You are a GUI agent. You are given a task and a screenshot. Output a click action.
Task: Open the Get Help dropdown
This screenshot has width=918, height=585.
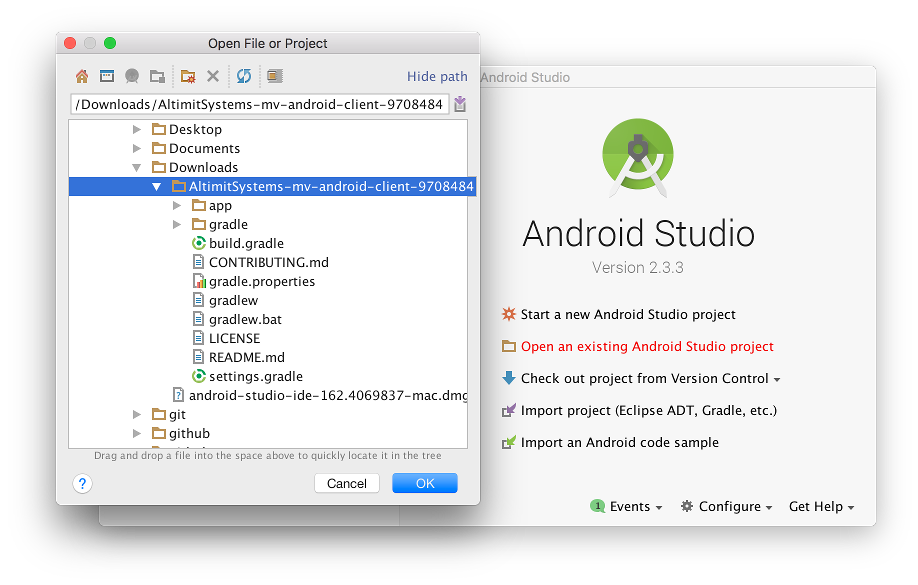click(x=821, y=507)
